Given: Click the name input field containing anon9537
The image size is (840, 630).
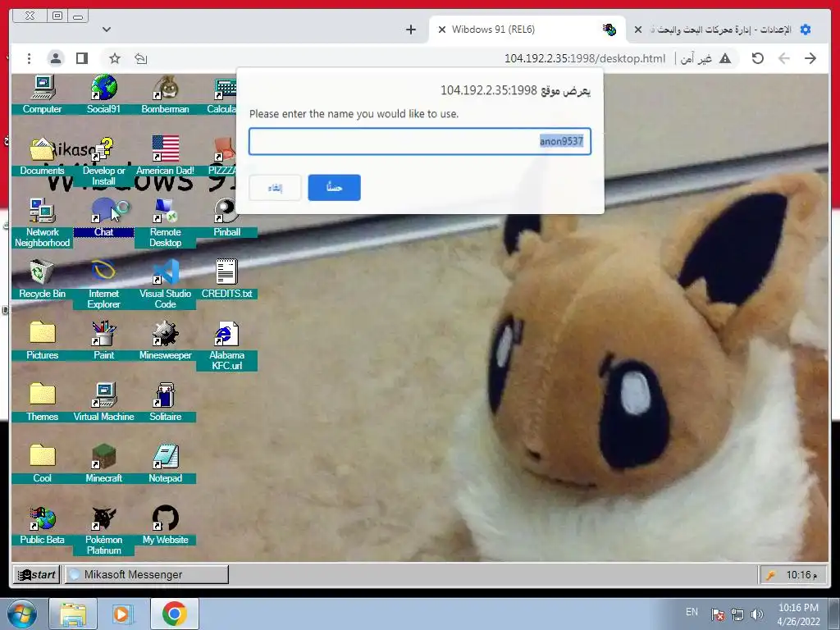Looking at the screenshot, I should [420, 141].
